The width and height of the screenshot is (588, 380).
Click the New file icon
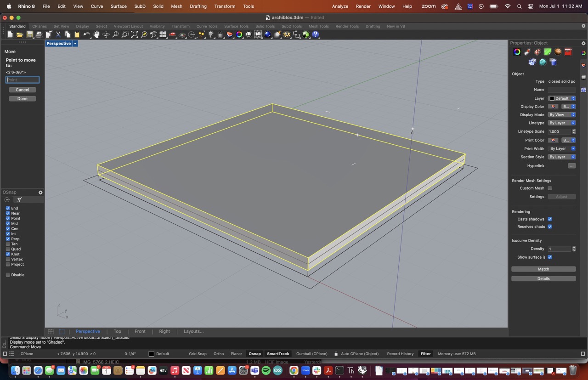pos(10,34)
